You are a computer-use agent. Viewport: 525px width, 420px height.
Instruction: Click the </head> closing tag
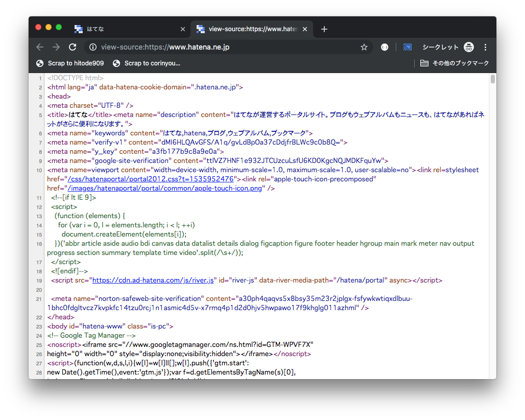61,317
